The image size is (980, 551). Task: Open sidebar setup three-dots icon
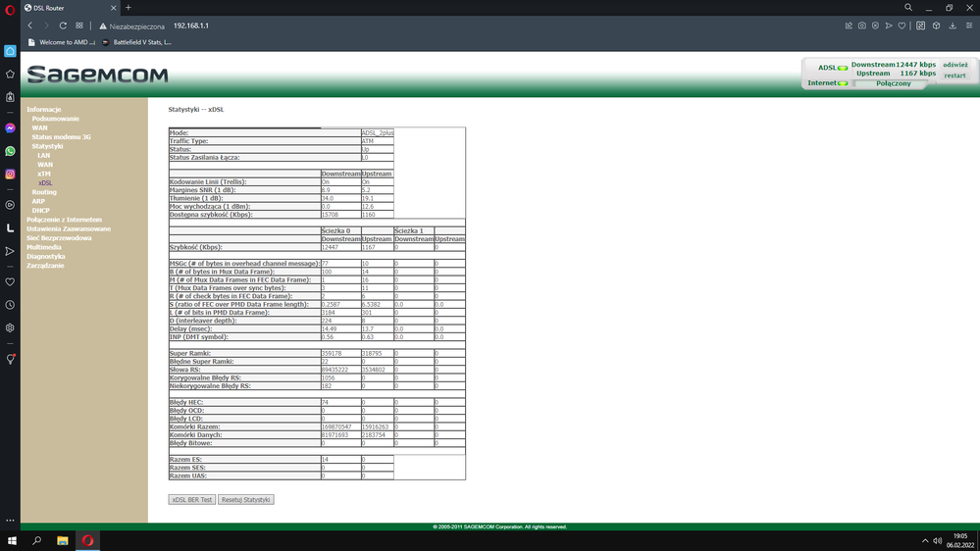(10, 520)
